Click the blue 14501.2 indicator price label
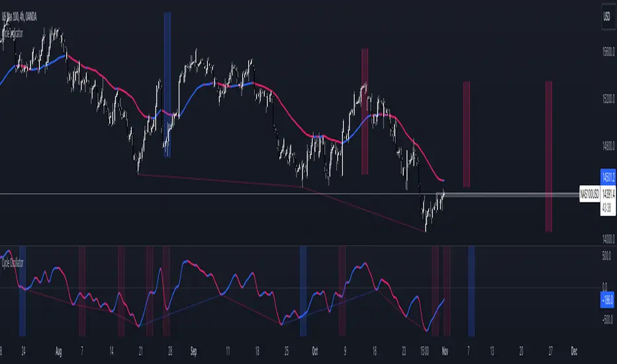Screen dimensions: 617x364 608,177
